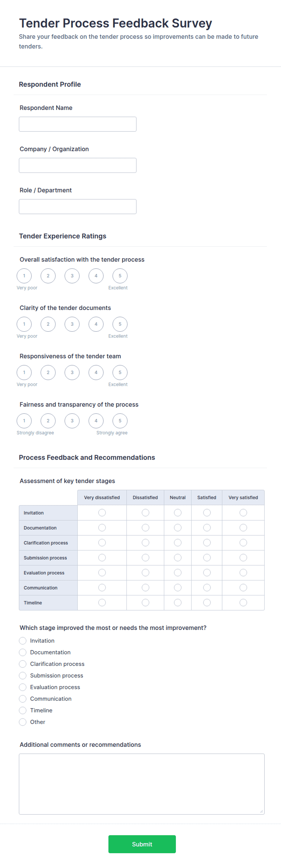Screen dimensions: 281x868
Task: Set Timeline row to Neutral
Action: pyautogui.click(x=178, y=602)
